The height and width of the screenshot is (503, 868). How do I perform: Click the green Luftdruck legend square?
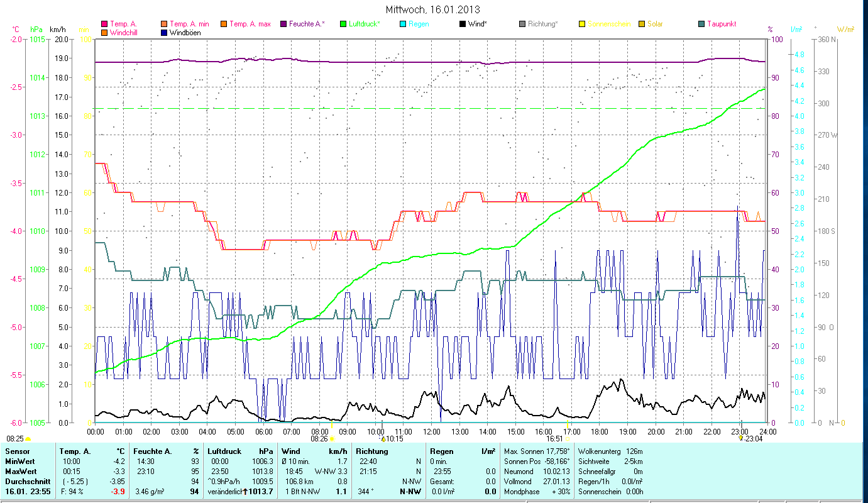tap(343, 25)
